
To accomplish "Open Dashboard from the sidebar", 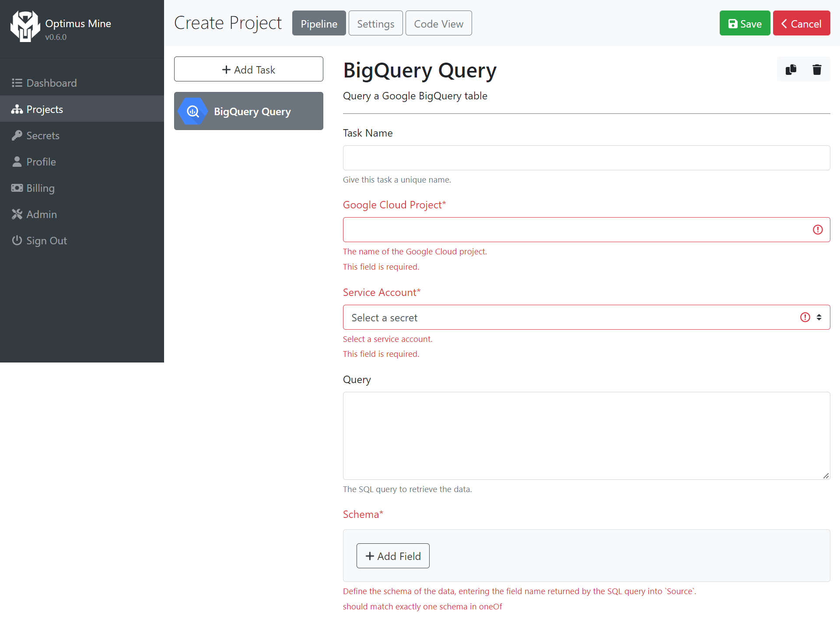I will tap(51, 83).
